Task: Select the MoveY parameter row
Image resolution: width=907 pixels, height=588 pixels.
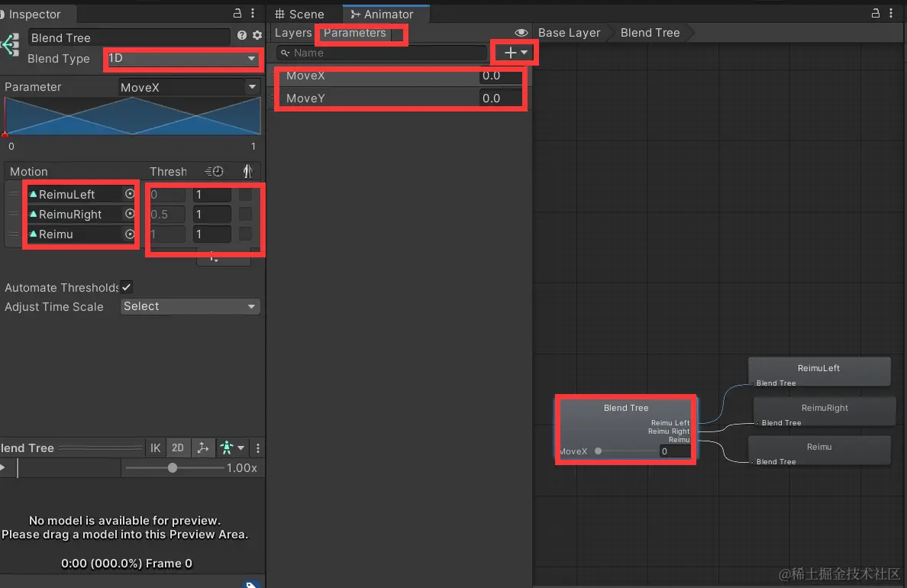Action: pyautogui.click(x=401, y=99)
